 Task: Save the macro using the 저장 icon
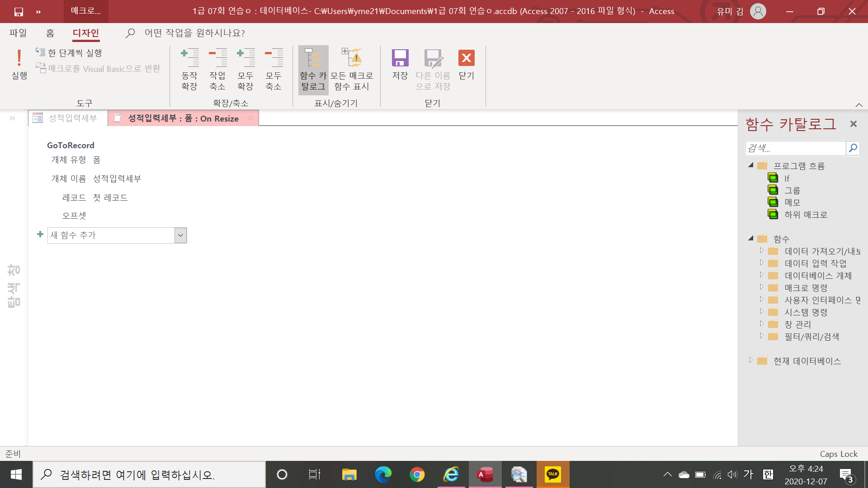400,59
